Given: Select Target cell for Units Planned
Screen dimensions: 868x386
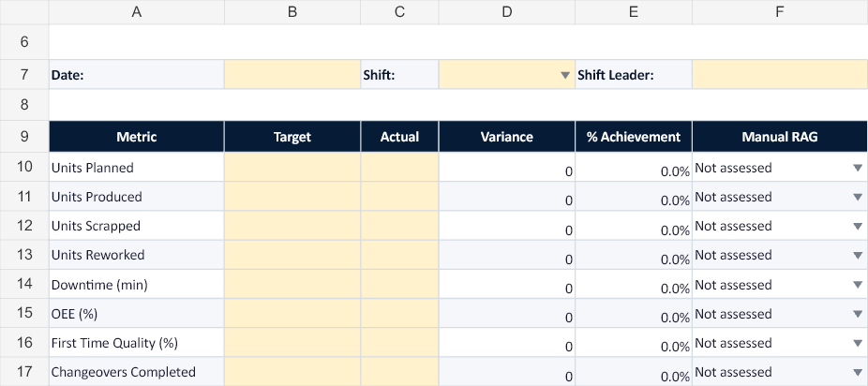Looking at the screenshot, I should [292, 167].
